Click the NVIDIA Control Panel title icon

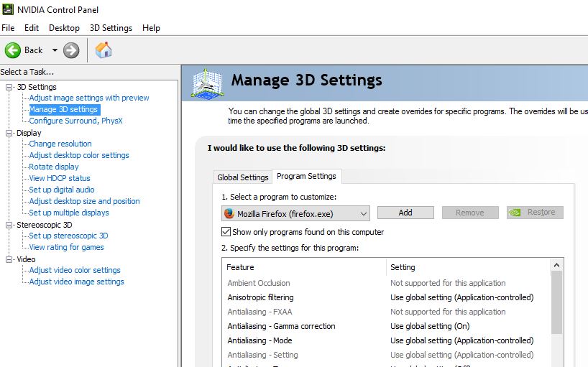click(x=8, y=9)
